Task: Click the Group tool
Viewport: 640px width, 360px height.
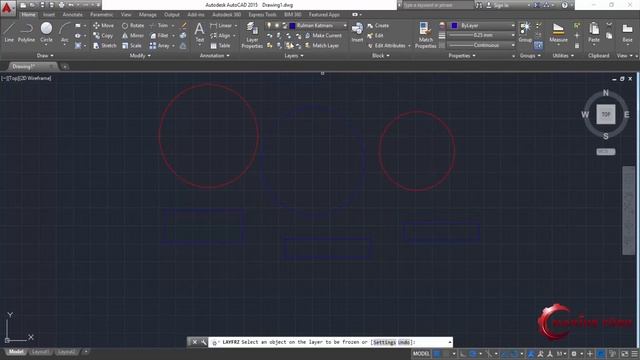Action: (525, 33)
